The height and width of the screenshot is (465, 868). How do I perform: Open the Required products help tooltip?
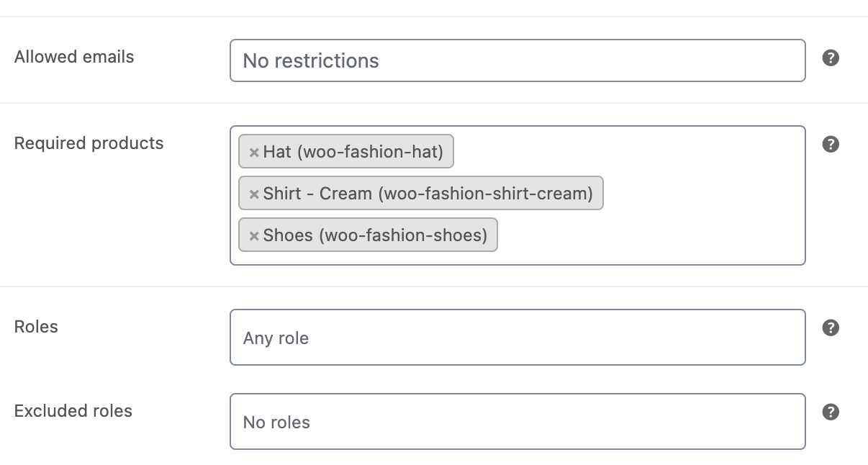(831, 143)
